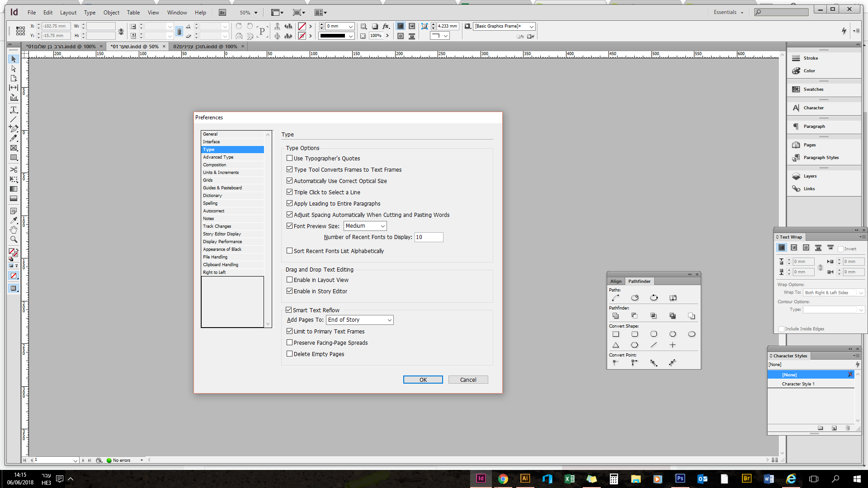Screen dimensions: 868x488
Task: Open Photoshop from Windows taskbar
Action: pos(680,479)
